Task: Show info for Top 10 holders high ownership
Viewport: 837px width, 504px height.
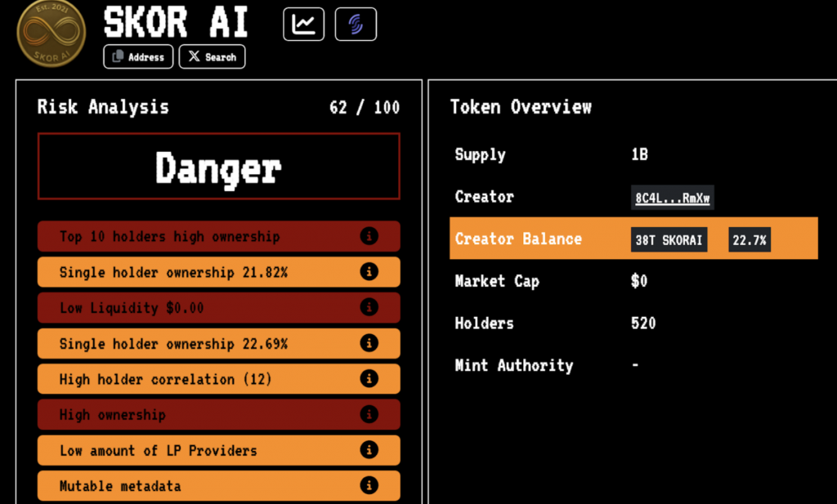Action: click(369, 236)
